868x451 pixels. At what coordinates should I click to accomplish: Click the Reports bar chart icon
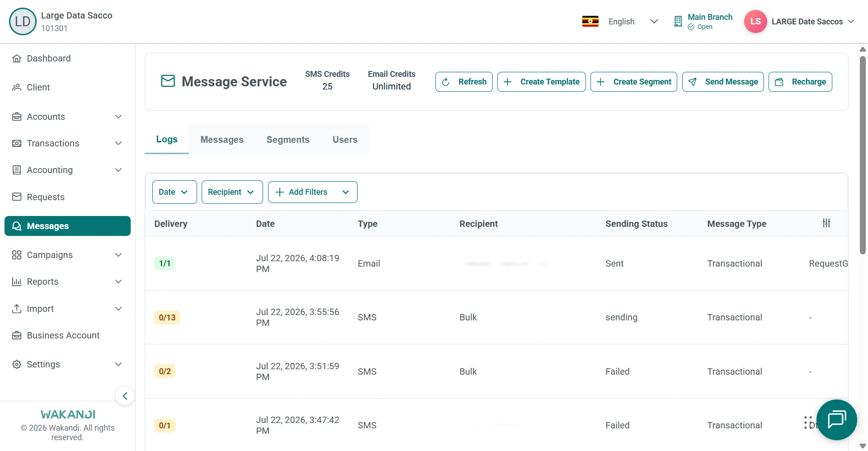[x=17, y=282]
